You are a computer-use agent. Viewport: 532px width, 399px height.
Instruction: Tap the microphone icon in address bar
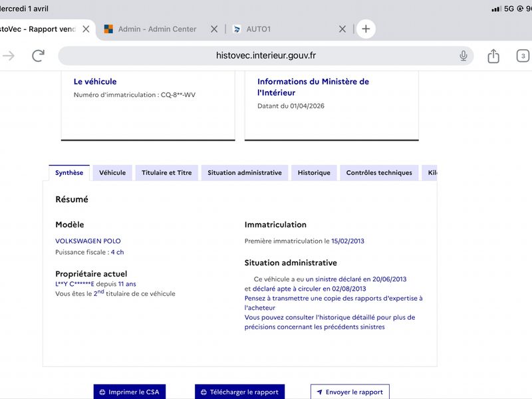[464, 56]
